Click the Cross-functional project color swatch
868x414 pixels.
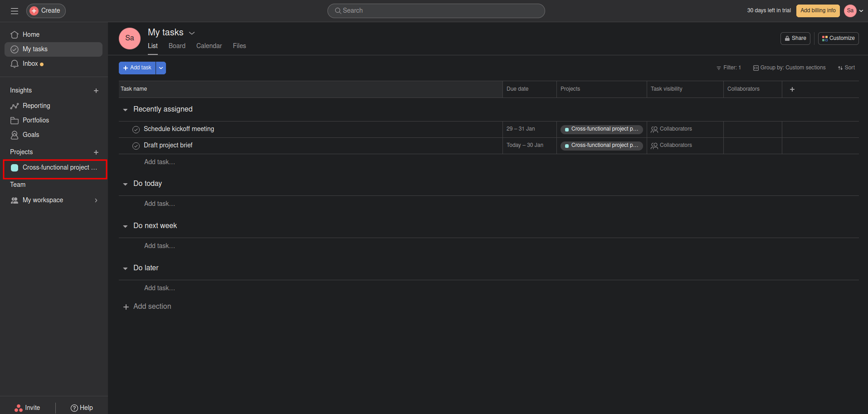pos(15,168)
